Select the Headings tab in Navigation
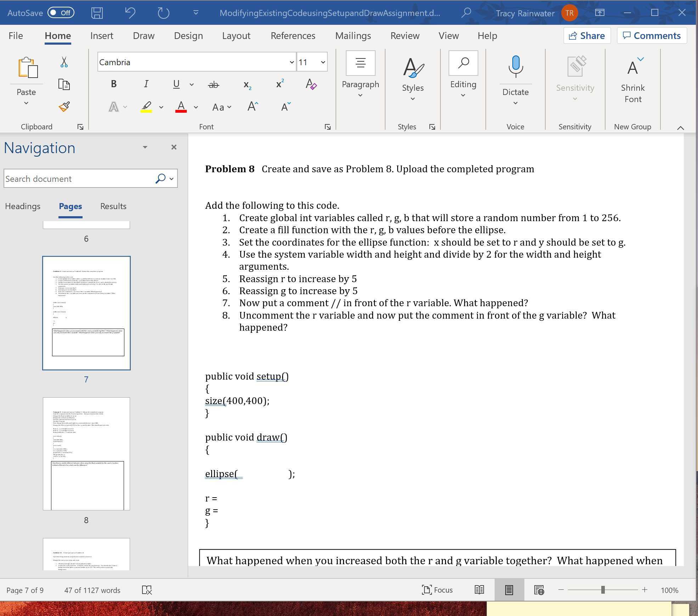This screenshot has height=616, width=698. click(x=22, y=206)
